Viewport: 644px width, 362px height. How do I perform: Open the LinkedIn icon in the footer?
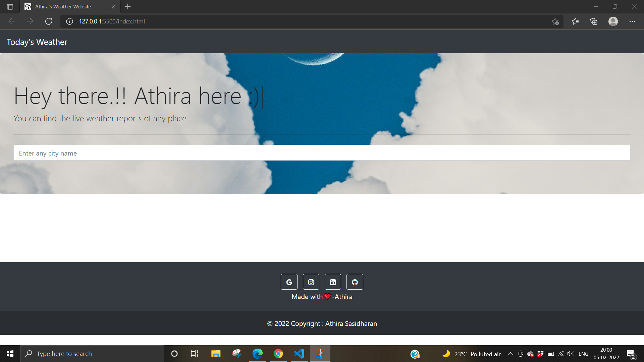click(x=332, y=282)
